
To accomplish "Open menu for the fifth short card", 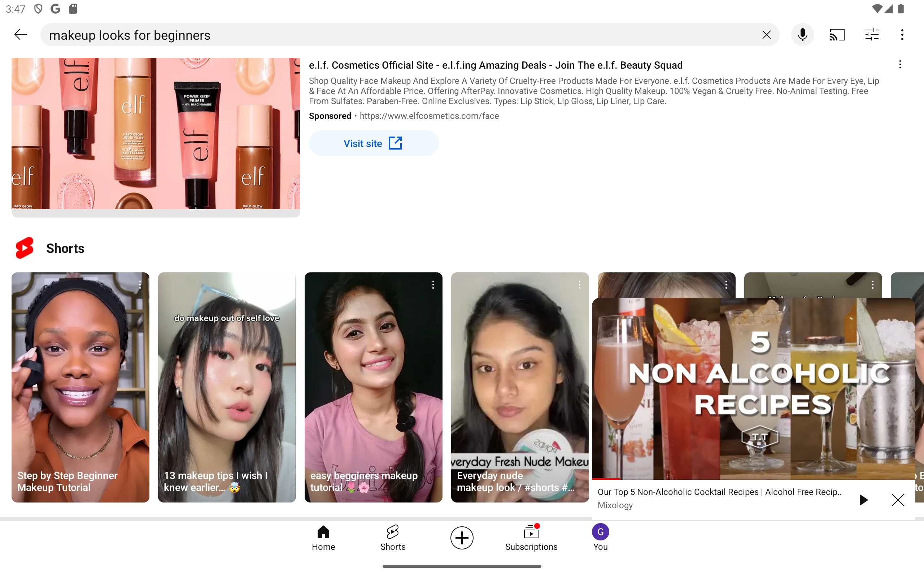I will tap(726, 285).
